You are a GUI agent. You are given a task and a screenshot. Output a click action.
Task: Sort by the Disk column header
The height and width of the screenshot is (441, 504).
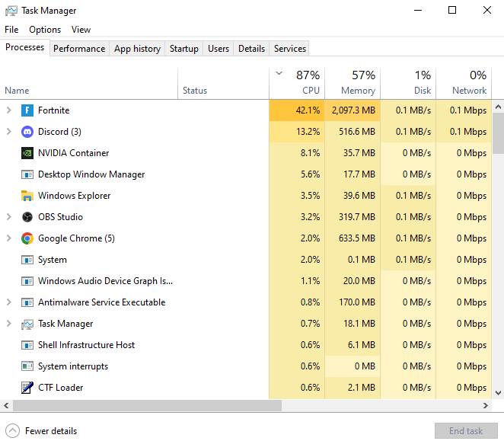(x=408, y=84)
